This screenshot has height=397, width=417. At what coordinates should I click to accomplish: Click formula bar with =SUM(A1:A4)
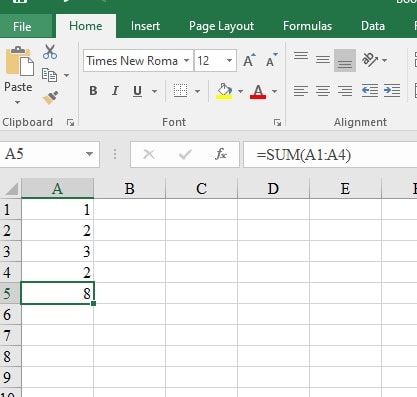pyautogui.click(x=330, y=154)
